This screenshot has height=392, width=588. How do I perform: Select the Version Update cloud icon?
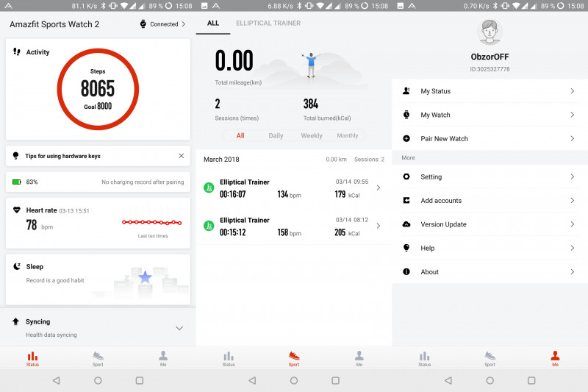(x=406, y=224)
